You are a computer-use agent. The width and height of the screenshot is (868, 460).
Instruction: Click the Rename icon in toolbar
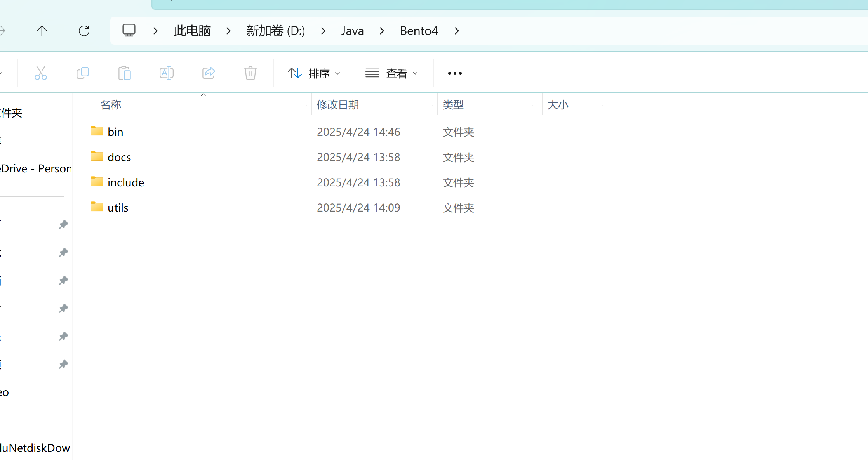pos(167,73)
